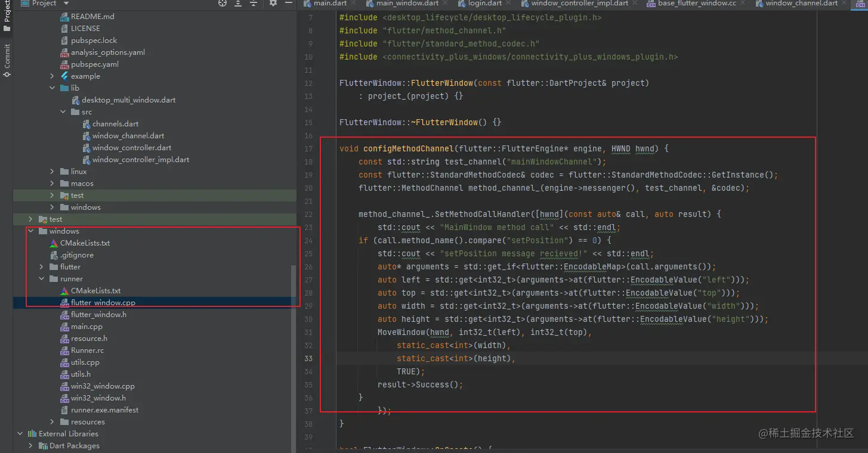868x453 pixels.
Task: Select analysis_options.yaml file
Action: click(107, 52)
